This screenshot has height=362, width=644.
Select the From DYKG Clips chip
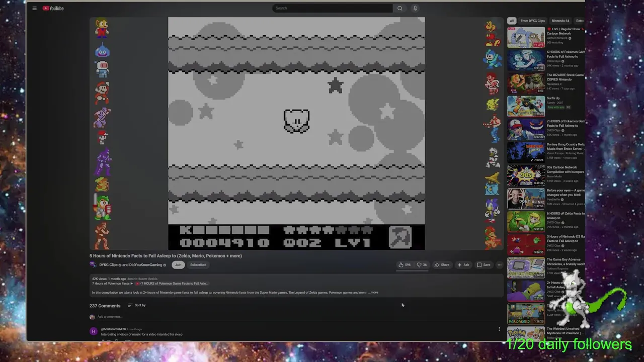(532, 21)
